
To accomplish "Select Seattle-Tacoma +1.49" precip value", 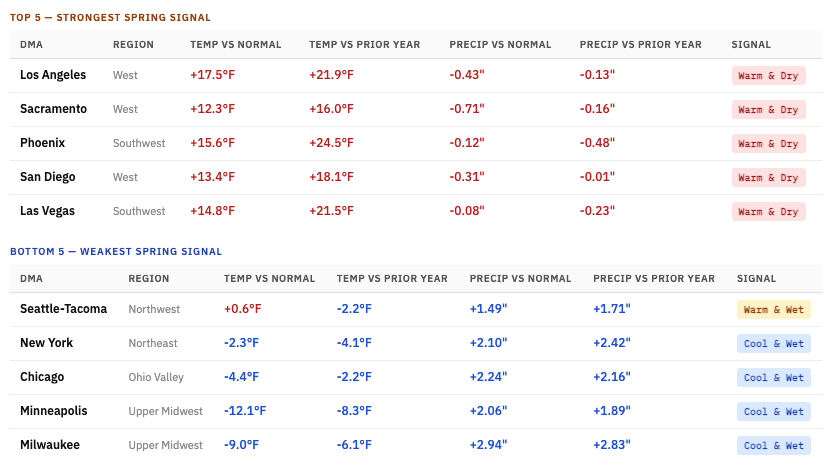I will [488, 309].
